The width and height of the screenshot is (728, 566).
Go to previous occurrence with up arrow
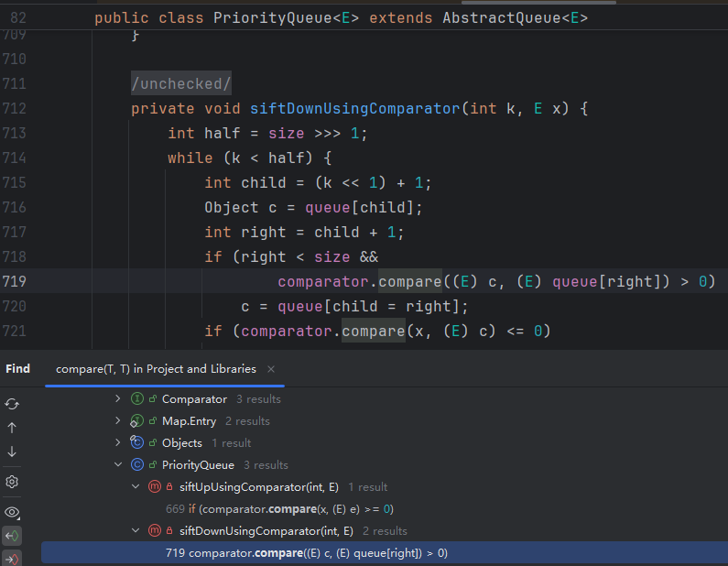(x=12, y=428)
